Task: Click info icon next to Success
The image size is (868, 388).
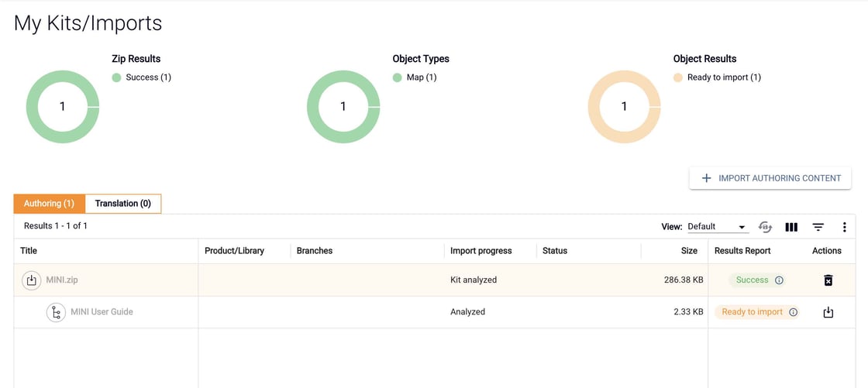Action: pos(779,280)
